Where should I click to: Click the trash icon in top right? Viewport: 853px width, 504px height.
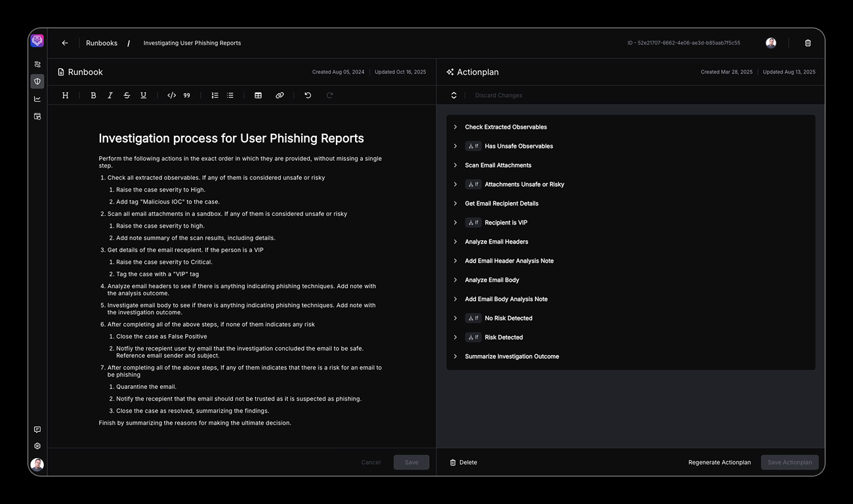[x=808, y=43]
